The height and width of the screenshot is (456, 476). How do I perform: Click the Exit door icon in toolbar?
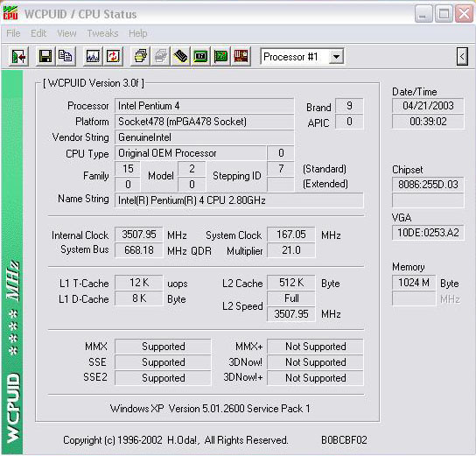point(19,56)
